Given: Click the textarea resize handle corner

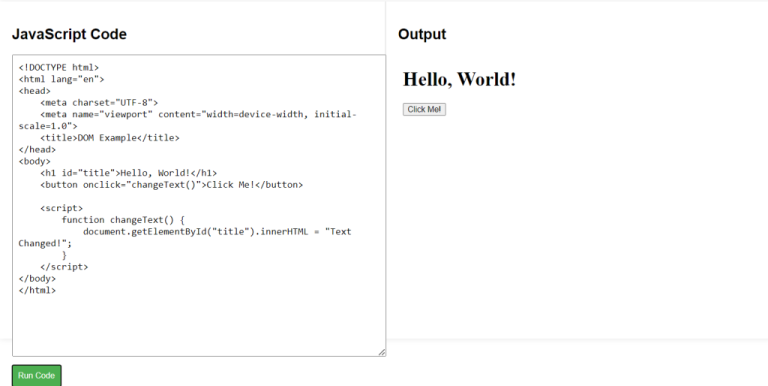Looking at the screenshot, I should [382, 352].
